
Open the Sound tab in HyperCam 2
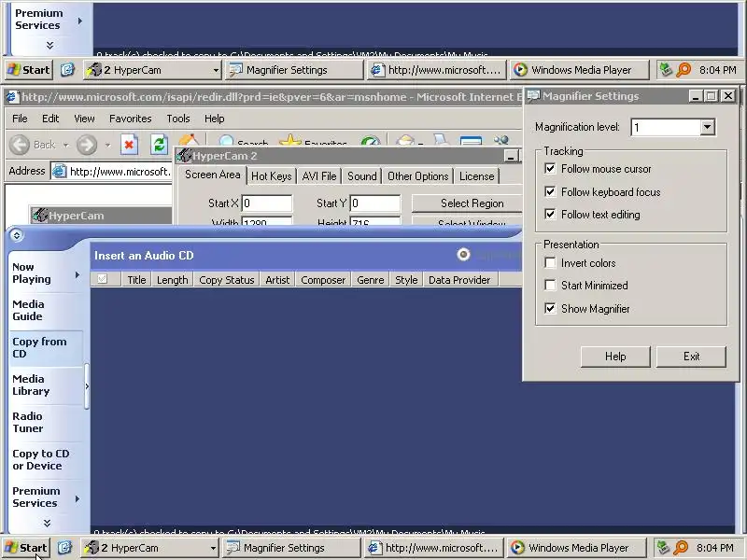pyautogui.click(x=361, y=176)
